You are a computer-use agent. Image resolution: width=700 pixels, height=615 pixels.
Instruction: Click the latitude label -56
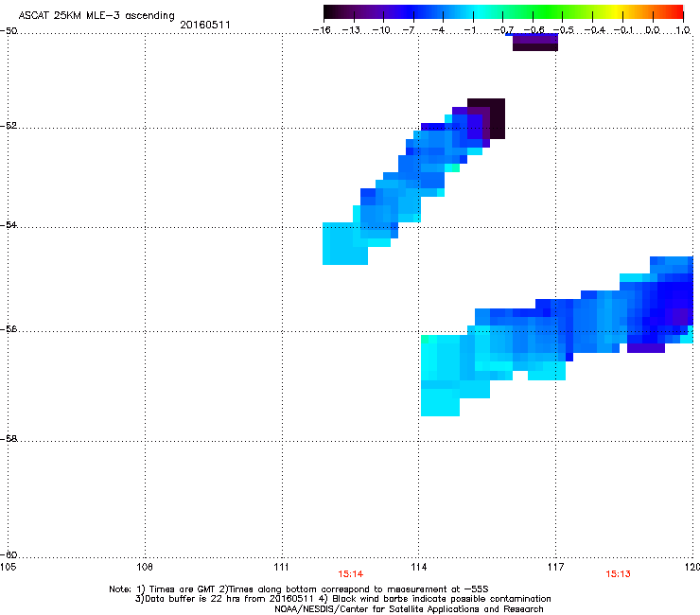click(9, 329)
